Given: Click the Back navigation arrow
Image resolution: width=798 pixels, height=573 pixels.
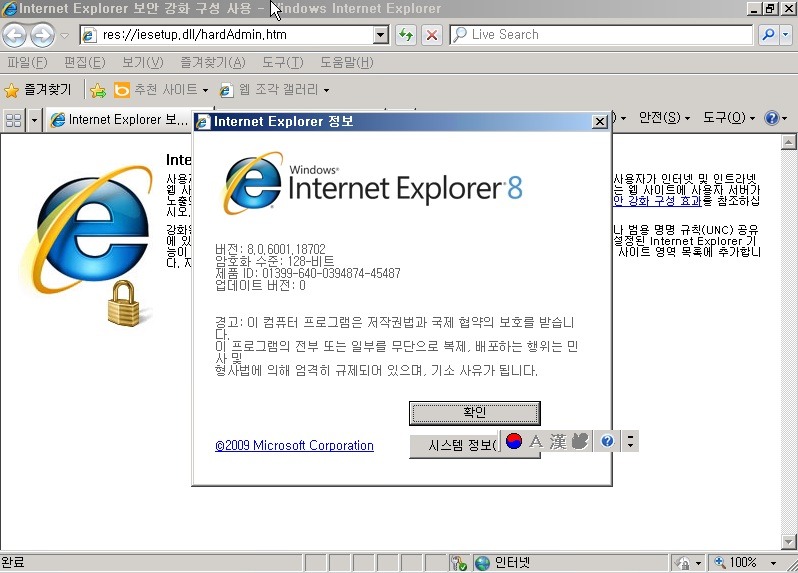Looking at the screenshot, I should pyautogui.click(x=15, y=35).
